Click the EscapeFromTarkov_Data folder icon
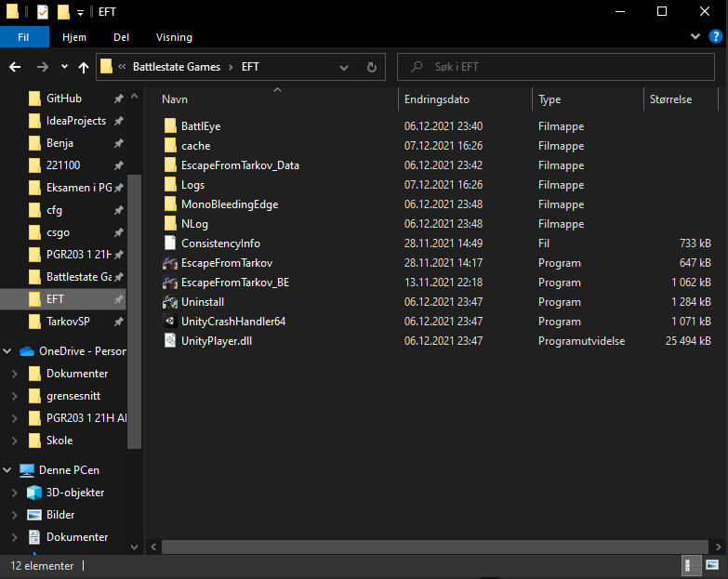Viewport: 728px width, 579px height. coord(170,164)
